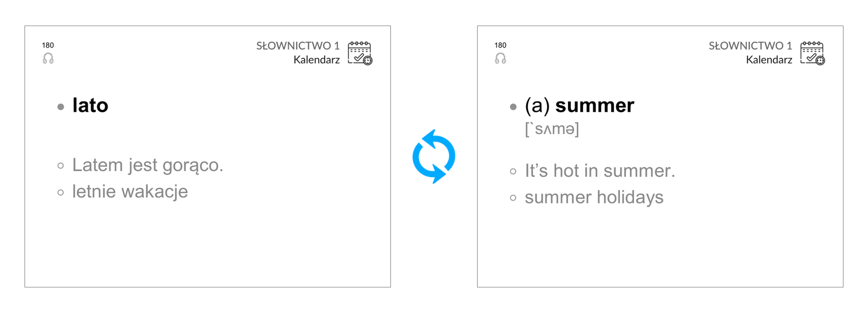Click the headphones icon on the English card

[501, 58]
